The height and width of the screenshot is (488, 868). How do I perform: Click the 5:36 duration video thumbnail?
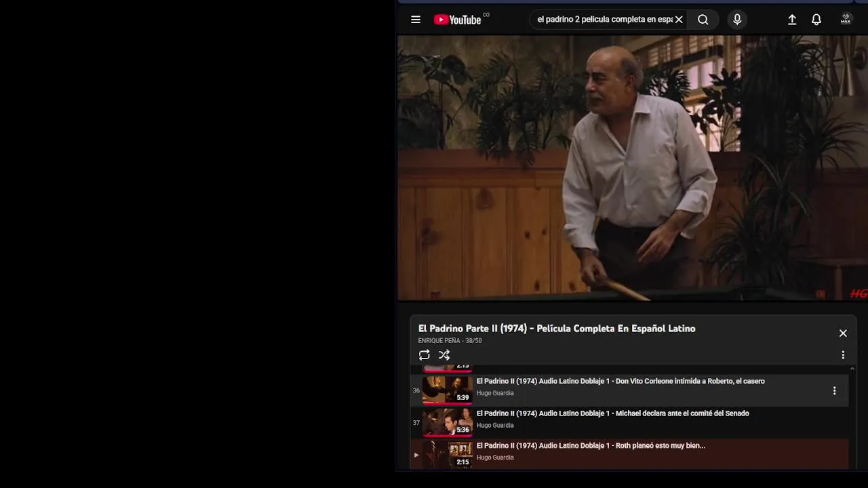point(448,422)
